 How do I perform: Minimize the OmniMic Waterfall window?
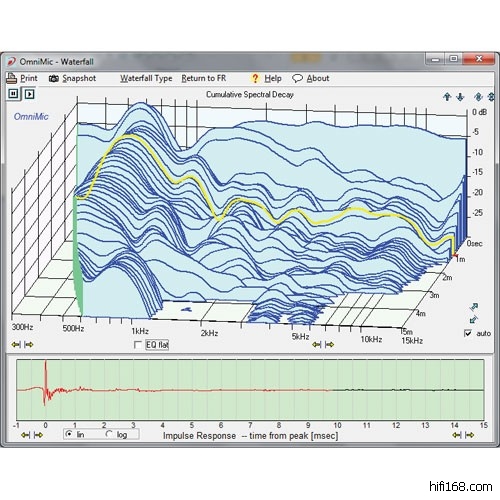pyautogui.click(x=435, y=59)
